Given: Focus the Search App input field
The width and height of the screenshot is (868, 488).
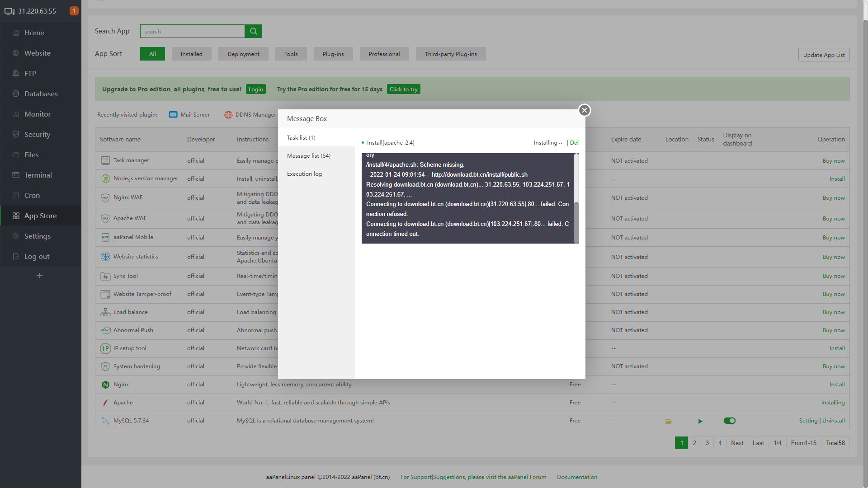Looking at the screenshot, I should point(192,32).
